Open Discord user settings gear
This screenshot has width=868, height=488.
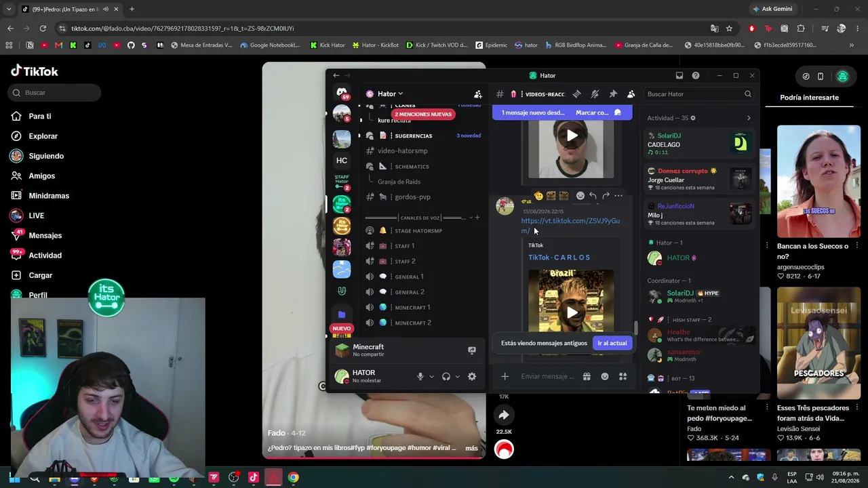click(x=472, y=377)
